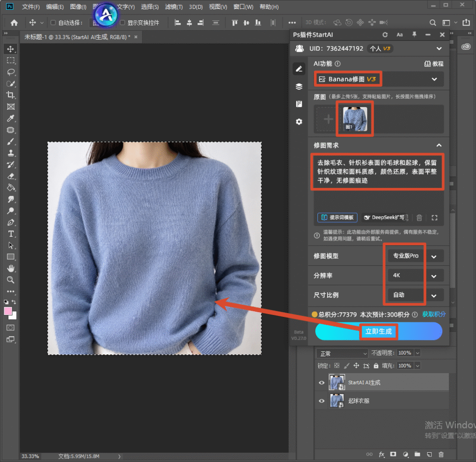Open the layers icon in StartAI sidebar
Viewport: 476px width, 462px height.
pos(299,87)
